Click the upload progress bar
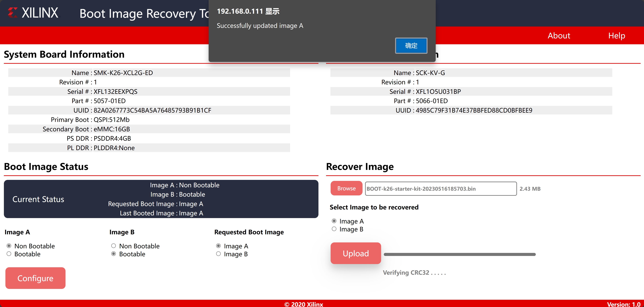Image resolution: width=644 pixels, height=307 pixels. (x=459, y=254)
